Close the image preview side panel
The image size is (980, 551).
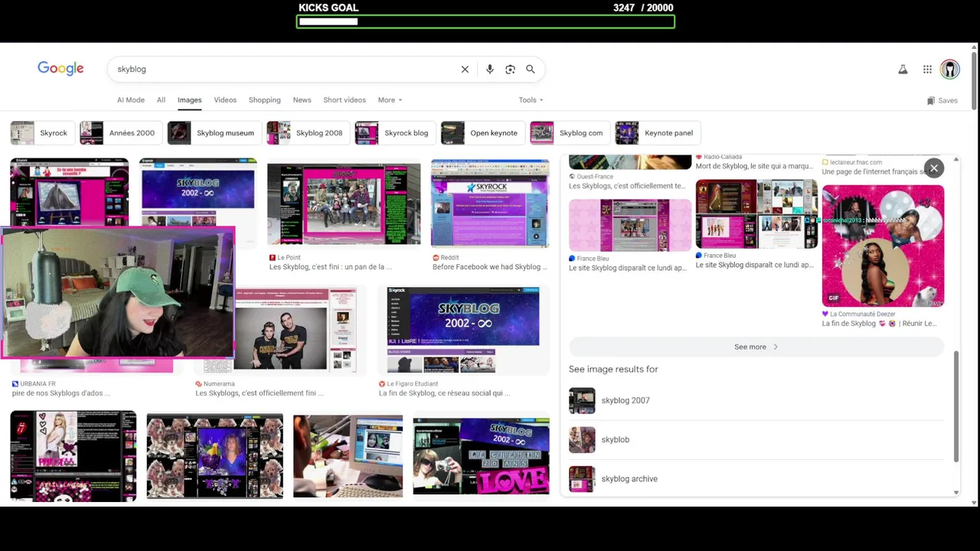[x=933, y=168]
